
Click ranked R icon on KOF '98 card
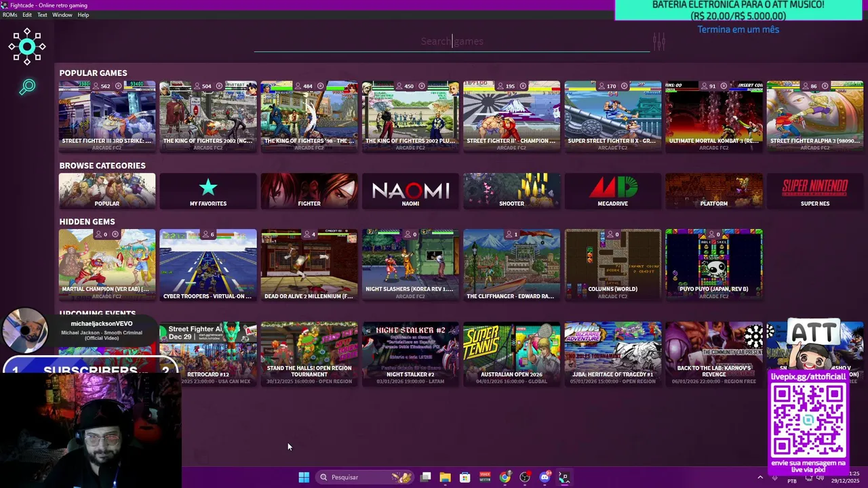point(320,86)
